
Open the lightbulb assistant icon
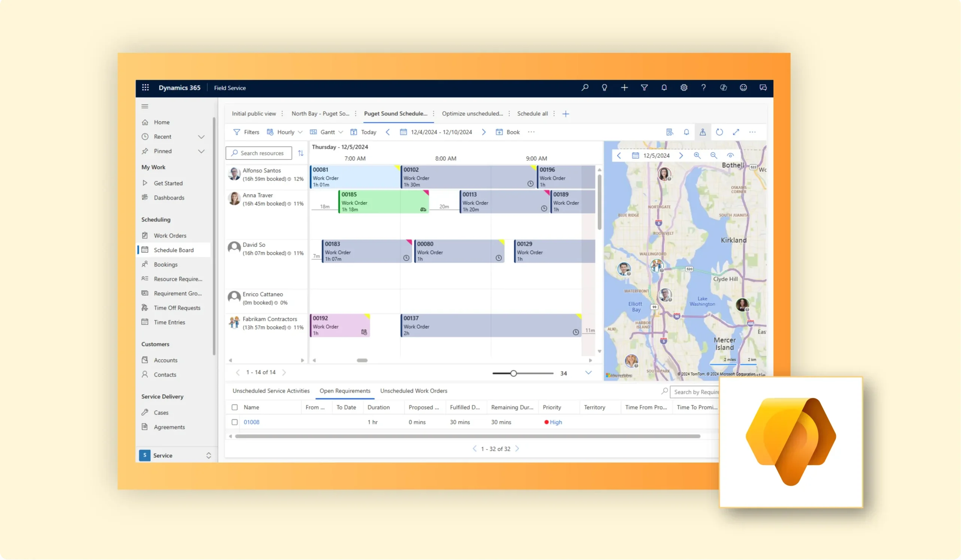coord(604,88)
